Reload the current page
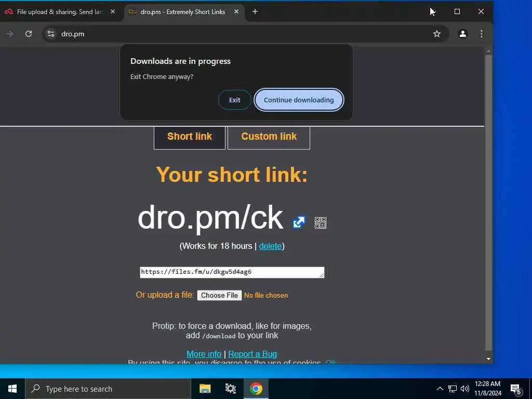Image resolution: width=532 pixels, height=399 pixels. 29,34
